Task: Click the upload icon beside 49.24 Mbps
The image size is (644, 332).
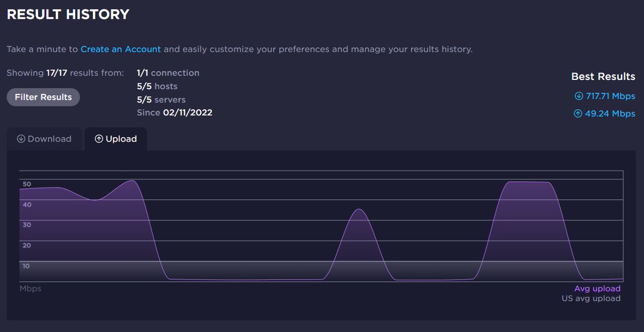Action: coord(577,114)
